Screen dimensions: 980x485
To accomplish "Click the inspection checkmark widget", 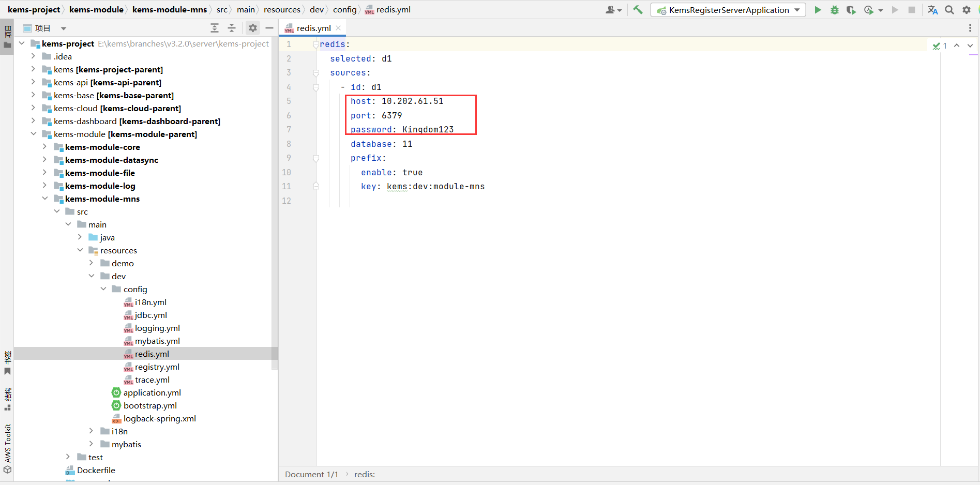I will [x=940, y=46].
